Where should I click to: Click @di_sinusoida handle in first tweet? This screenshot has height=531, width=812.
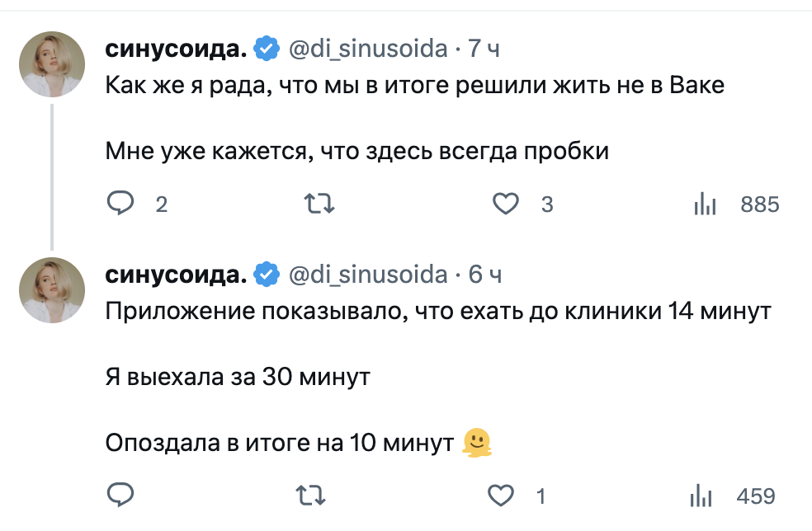click(x=366, y=49)
